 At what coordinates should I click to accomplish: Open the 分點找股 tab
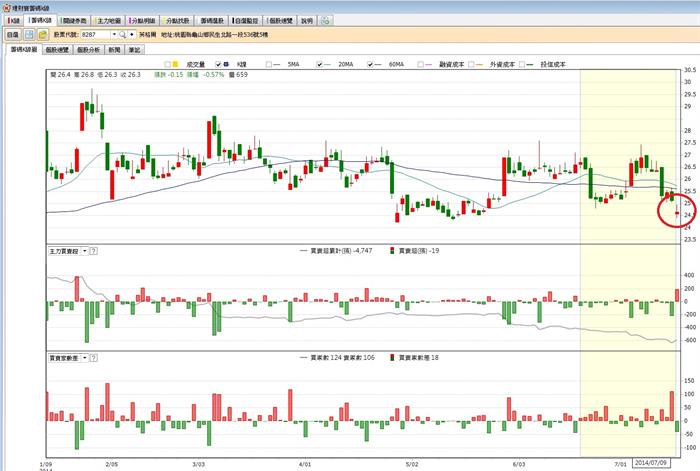point(177,21)
